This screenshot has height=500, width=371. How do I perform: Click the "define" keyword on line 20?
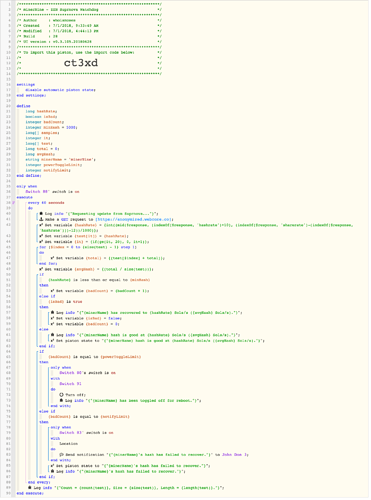tap(23, 106)
